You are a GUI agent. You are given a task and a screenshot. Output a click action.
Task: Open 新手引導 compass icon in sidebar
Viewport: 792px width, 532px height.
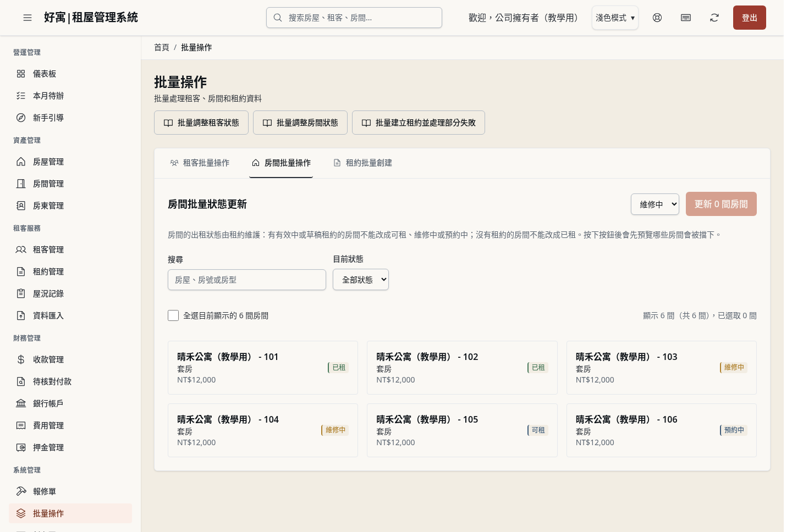point(21,118)
